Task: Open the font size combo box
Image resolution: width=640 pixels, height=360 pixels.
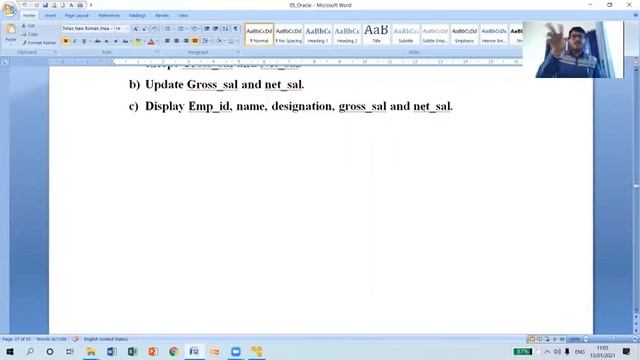Action: (x=121, y=29)
